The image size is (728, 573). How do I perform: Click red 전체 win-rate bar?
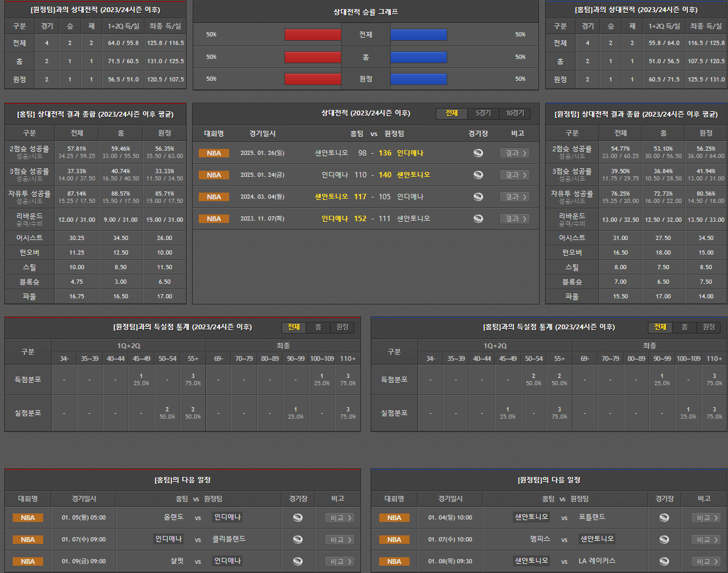[x=312, y=35]
